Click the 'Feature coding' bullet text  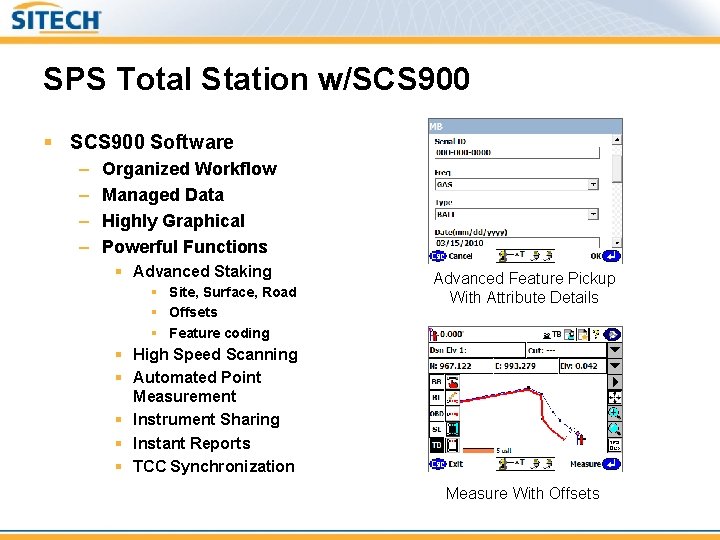point(219,333)
